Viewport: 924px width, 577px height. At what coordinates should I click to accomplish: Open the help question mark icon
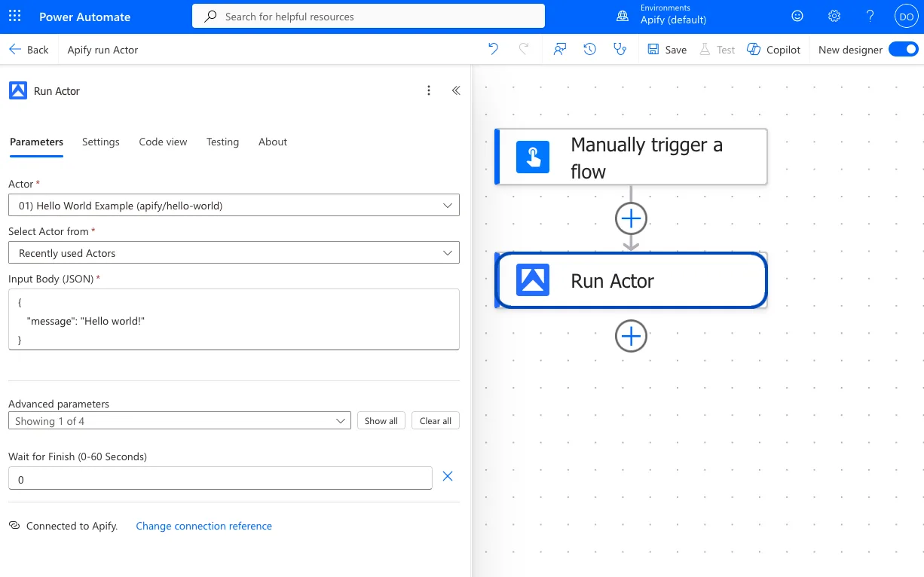[870, 16]
